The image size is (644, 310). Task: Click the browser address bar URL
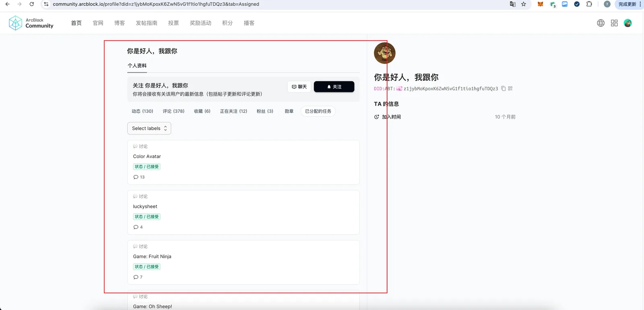pyautogui.click(x=156, y=4)
